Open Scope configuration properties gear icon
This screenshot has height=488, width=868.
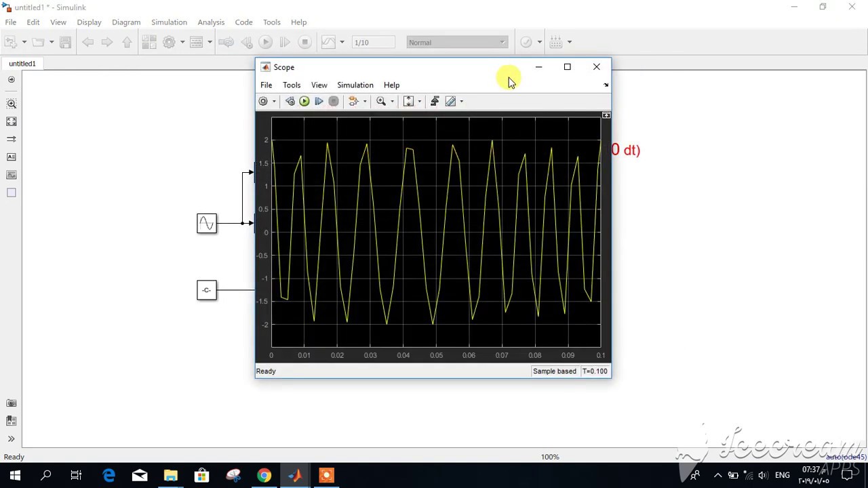[263, 101]
